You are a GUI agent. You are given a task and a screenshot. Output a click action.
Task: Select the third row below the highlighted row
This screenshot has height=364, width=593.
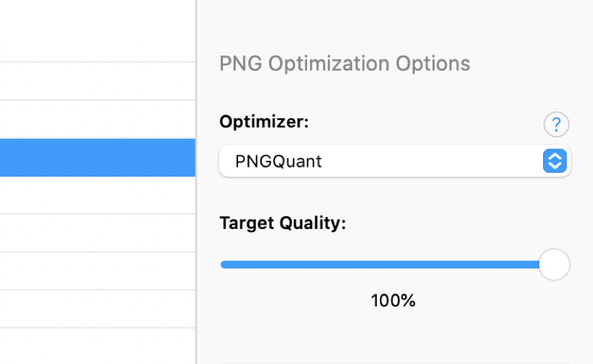(x=98, y=271)
